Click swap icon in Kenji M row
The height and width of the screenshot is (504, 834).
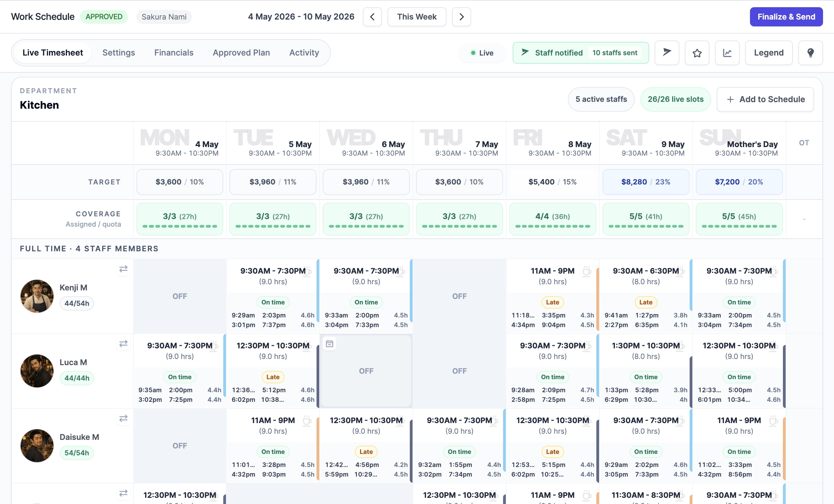tap(123, 269)
